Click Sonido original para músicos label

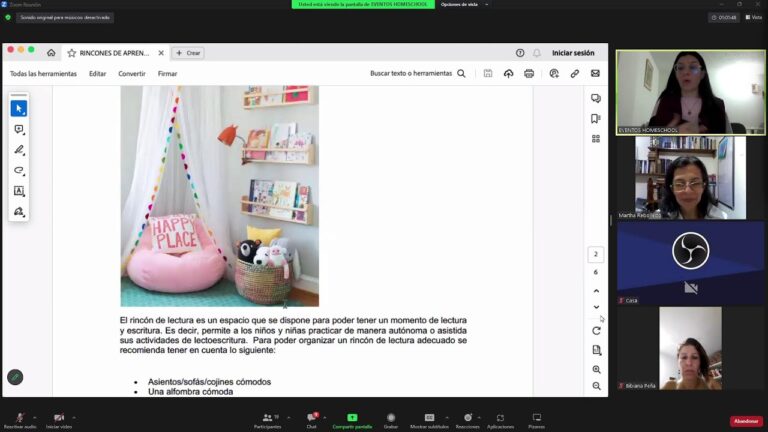[65, 18]
